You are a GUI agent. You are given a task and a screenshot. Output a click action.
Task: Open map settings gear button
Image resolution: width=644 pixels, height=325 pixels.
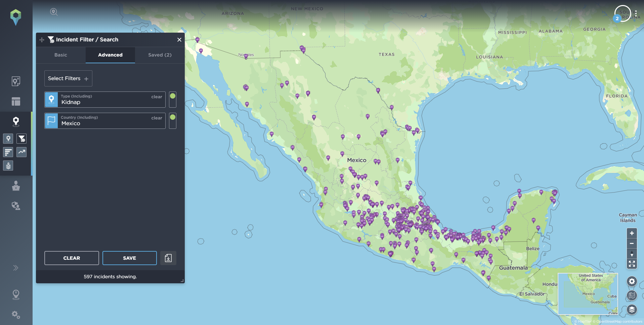[632, 281]
